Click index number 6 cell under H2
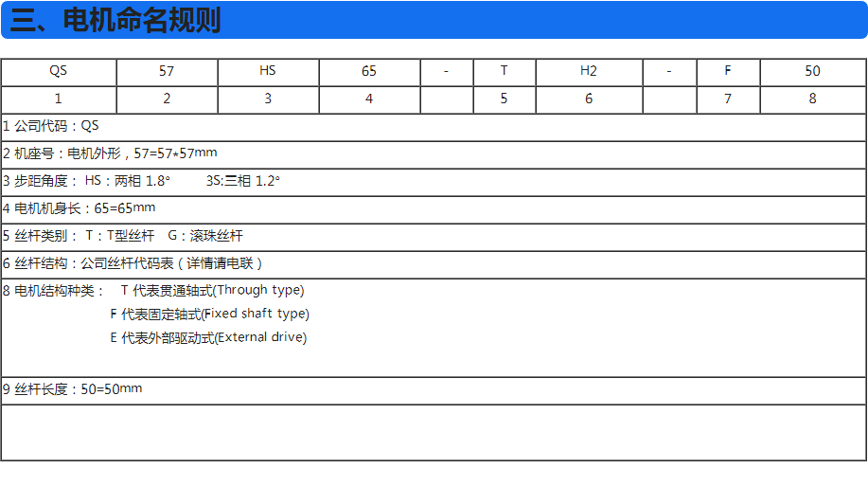The image size is (868, 486). [589, 99]
